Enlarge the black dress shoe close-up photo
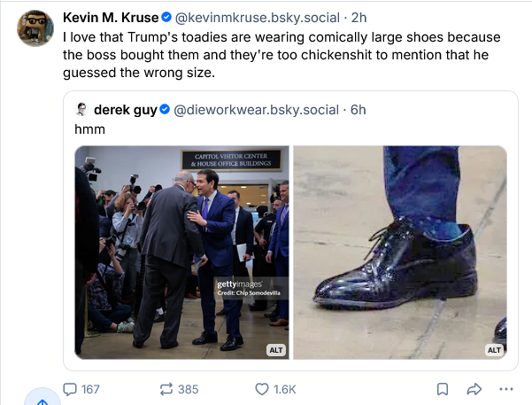The width and height of the screenshot is (532, 405). click(x=400, y=252)
